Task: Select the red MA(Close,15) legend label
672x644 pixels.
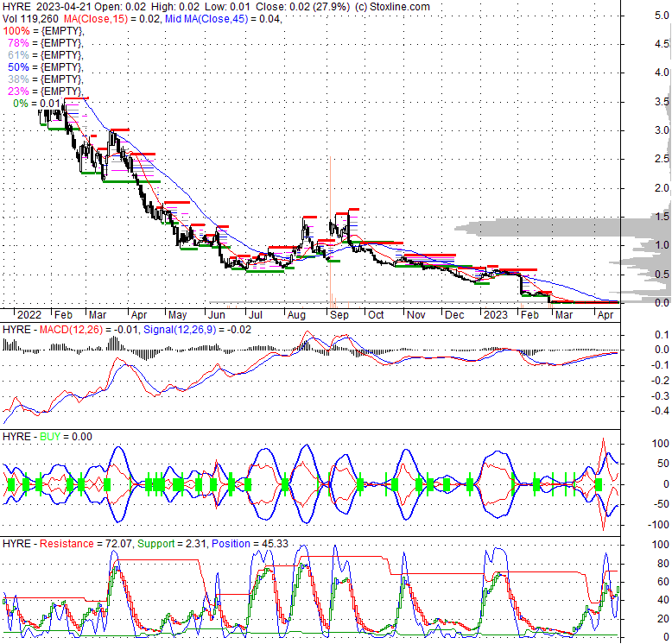Action: coord(96,18)
